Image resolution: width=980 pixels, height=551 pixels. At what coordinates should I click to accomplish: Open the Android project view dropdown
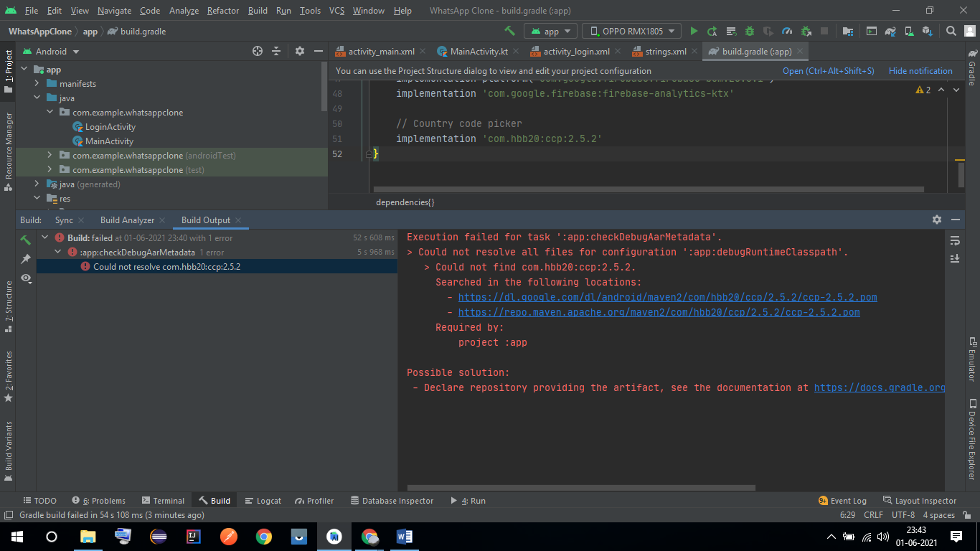pyautogui.click(x=50, y=51)
